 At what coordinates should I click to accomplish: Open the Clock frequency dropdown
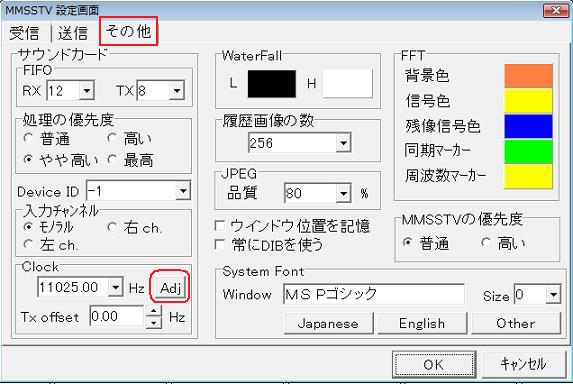pos(115,288)
